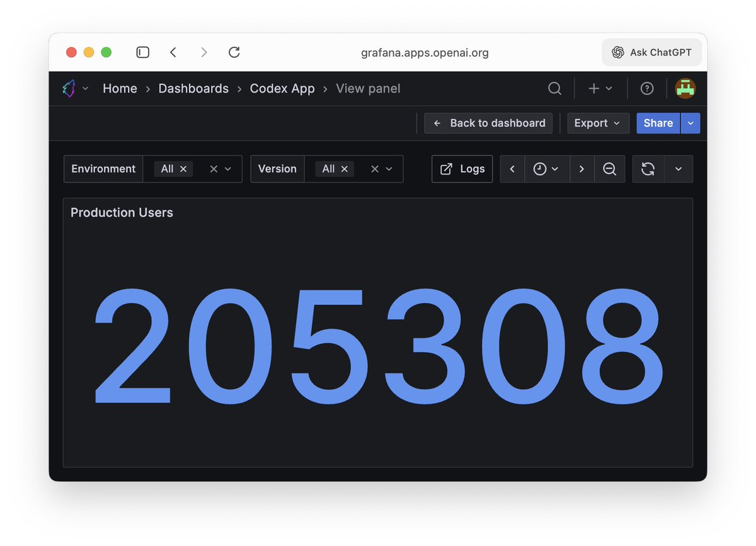Viewport: 756px width, 546px height.
Task: Remove the All tag from Version filter
Action: (344, 169)
